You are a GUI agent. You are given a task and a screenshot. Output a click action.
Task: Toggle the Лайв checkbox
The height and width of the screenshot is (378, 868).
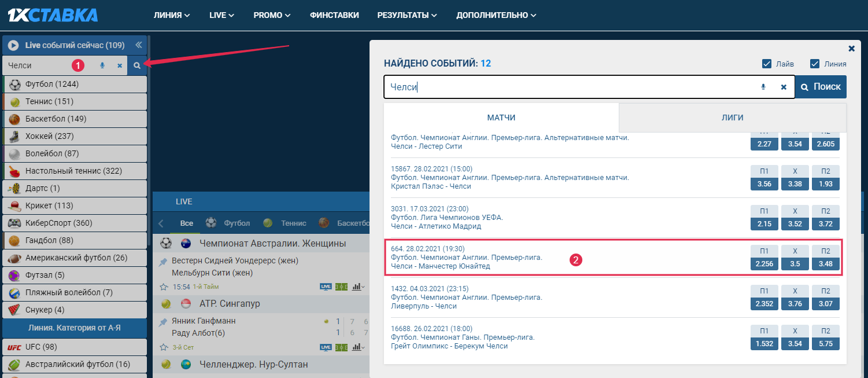point(767,64)
